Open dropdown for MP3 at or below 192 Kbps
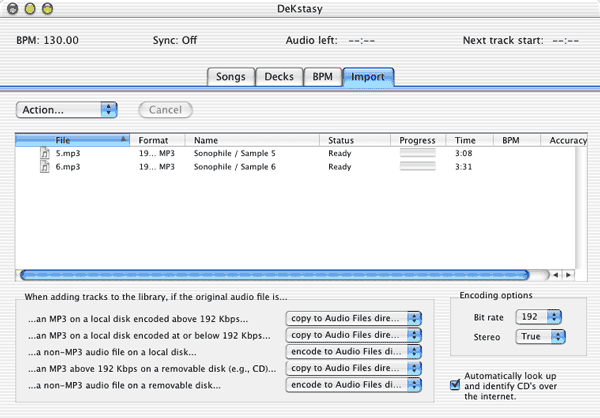The height and width of the screenshot is (418, 600). pyautogui.click(x=354, y=335)
